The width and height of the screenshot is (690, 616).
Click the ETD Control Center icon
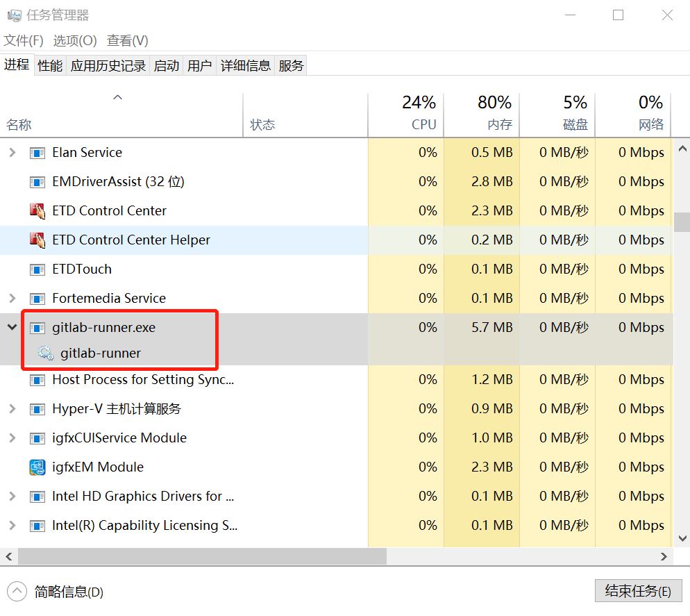pyautogui.click(x=37, y=210)
